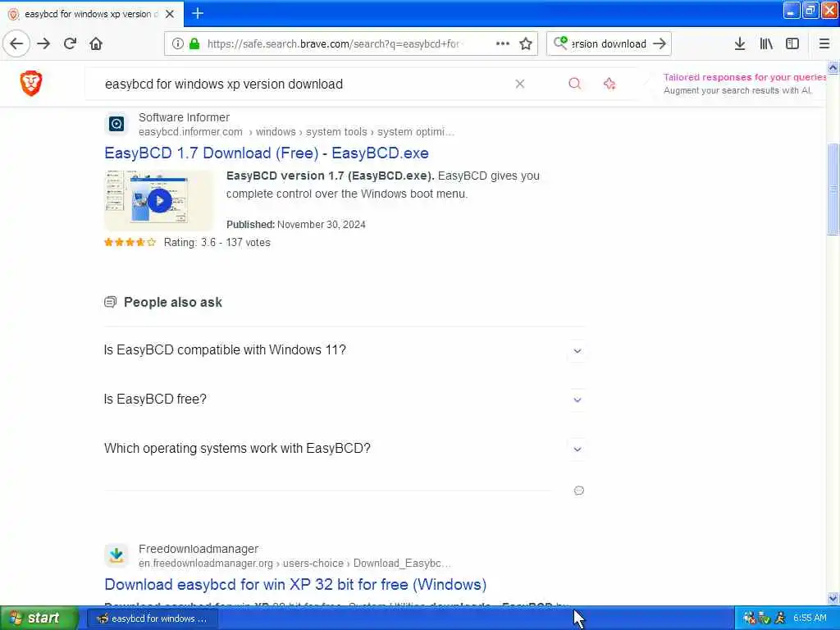Click the Brave lion logo
This screenshot has height=630, width=840.
31,83
